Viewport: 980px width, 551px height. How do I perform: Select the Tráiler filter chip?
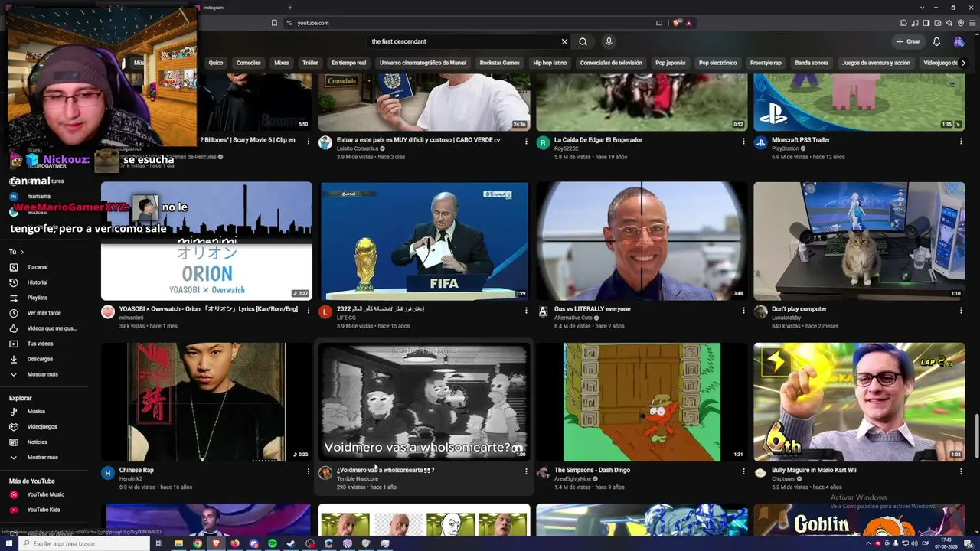(310, 63)
